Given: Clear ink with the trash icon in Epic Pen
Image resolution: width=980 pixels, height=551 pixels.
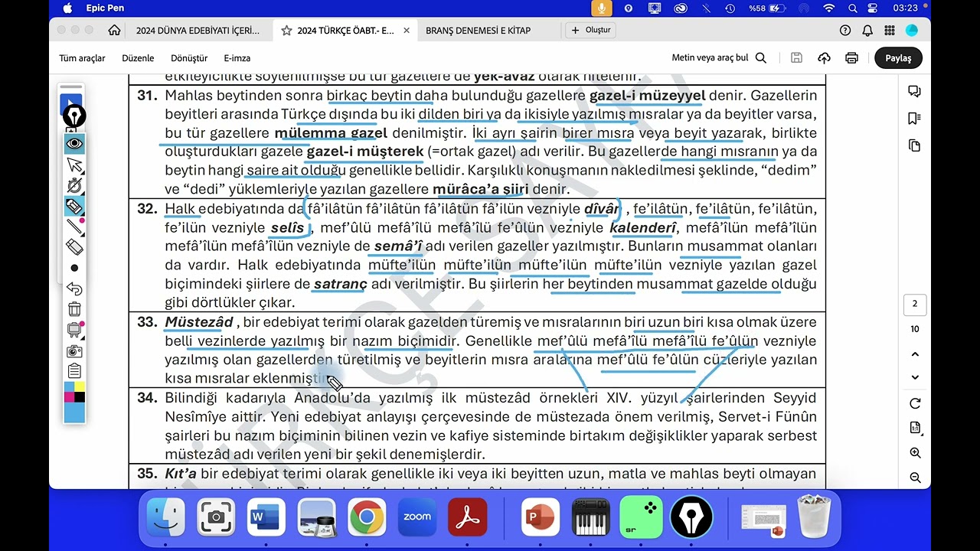Looking at the screenshot, I should (x=74, y=309).
